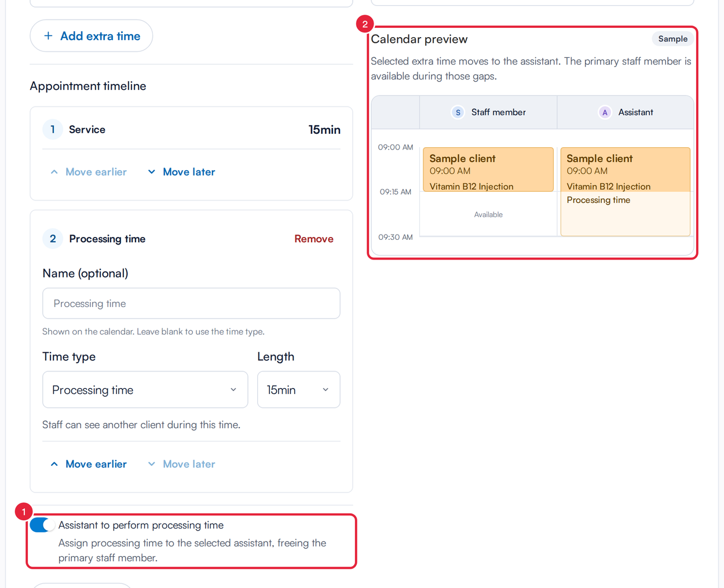This screenshot has height=588, width=724.
Task: Click the Sample client appointment in Staff member column
Action: click(x=488, y=169)
